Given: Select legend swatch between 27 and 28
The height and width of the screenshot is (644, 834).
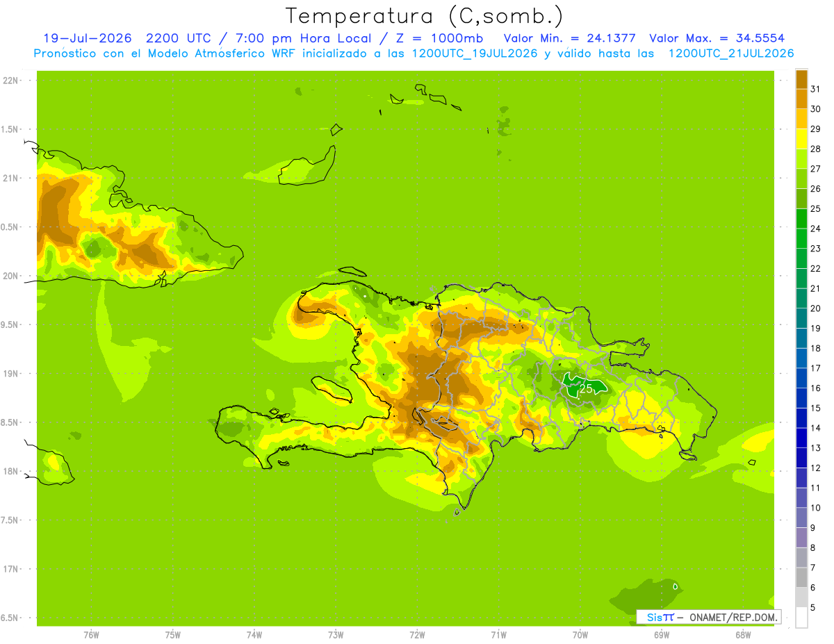Looking at the screenshot, I should pos(801,158).
